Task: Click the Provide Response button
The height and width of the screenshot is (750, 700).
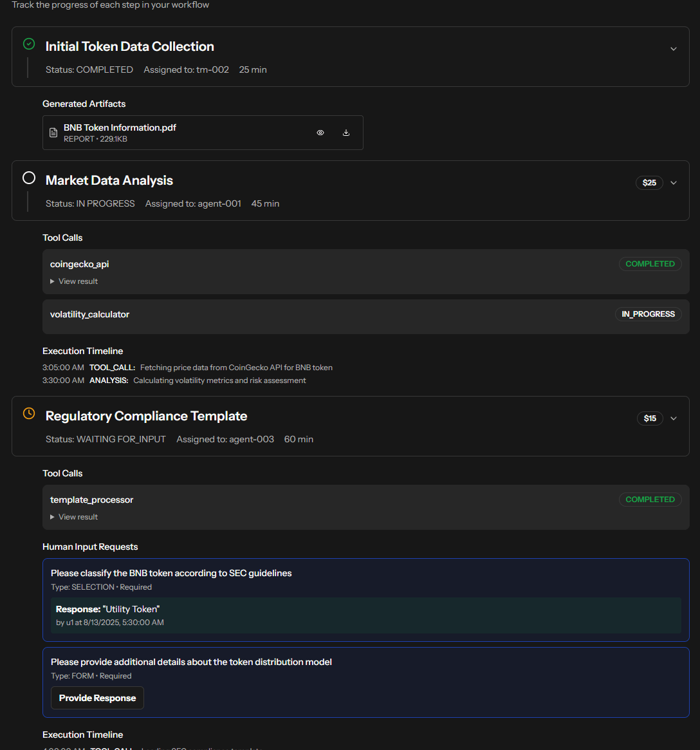Action: tap(97, 697)
